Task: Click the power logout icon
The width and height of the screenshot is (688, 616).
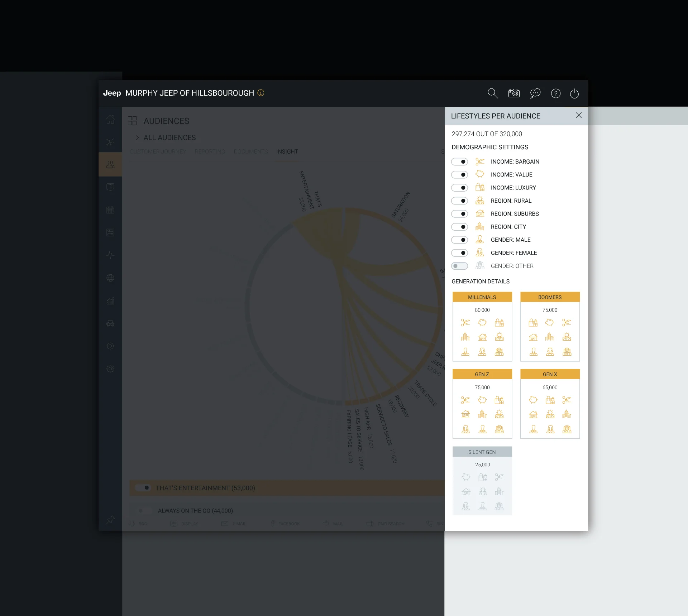Action: pyautogui.click(x=574, y=93)
